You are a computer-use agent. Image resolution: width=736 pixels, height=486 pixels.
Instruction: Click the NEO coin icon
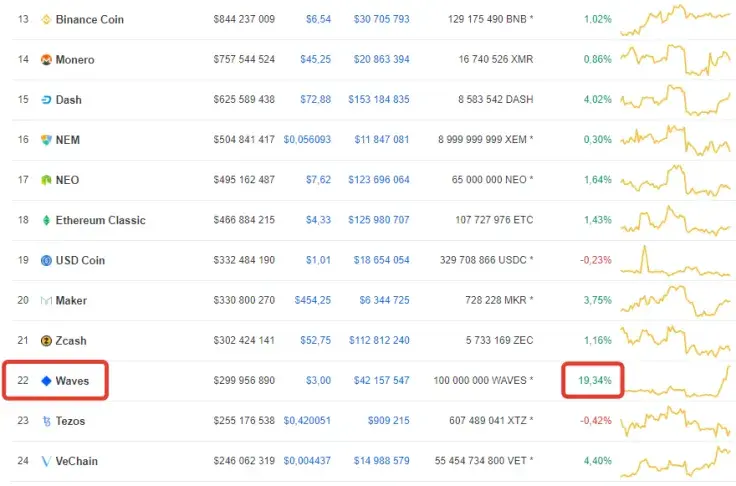(x=46, y=180)
